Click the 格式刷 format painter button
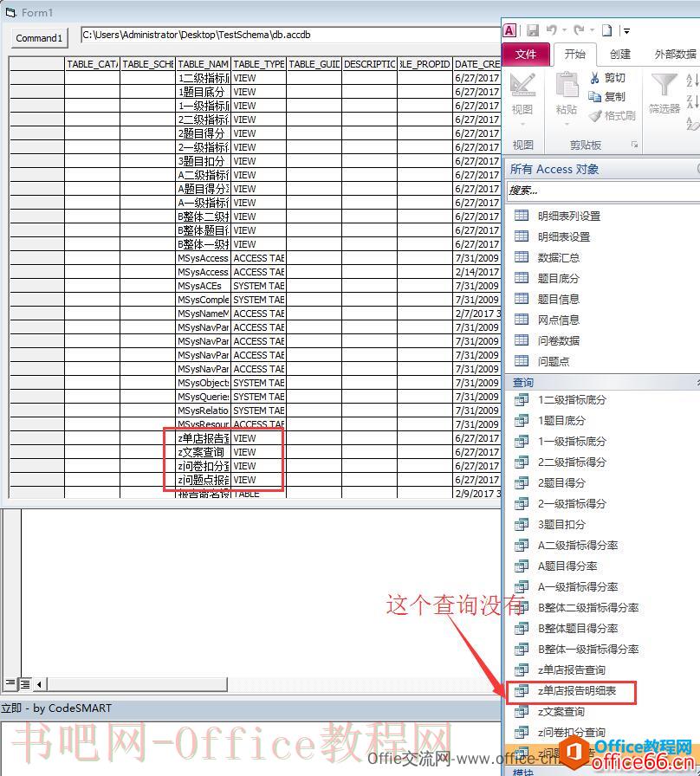The height and width of the screenshot is (776, 700). (612, 116)
